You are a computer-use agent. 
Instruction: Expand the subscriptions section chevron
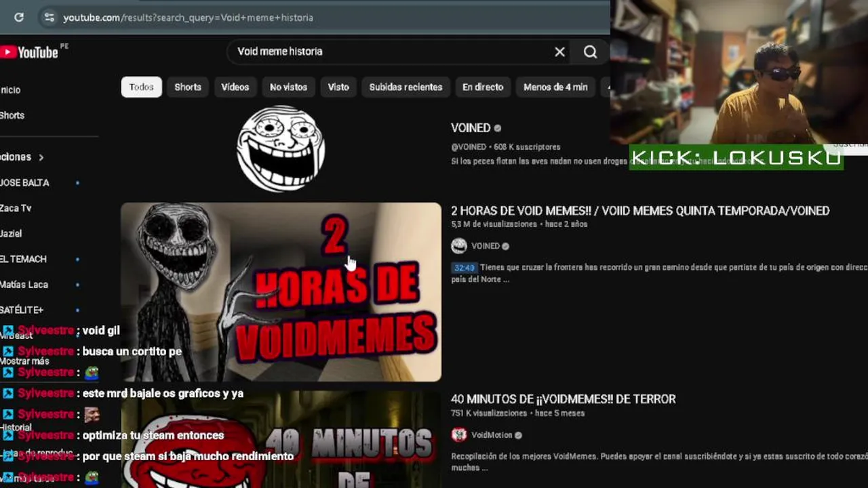click(41, 157)
